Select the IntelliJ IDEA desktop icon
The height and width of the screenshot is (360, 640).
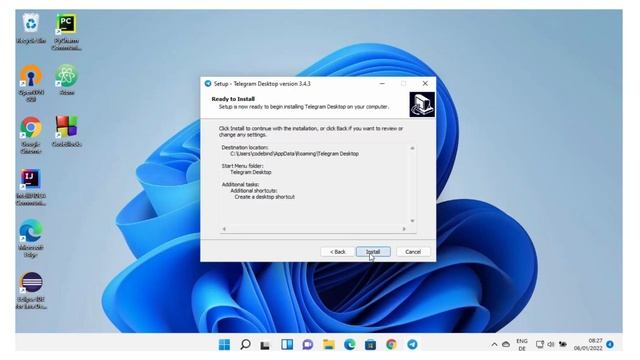click(x=31, y=187)
